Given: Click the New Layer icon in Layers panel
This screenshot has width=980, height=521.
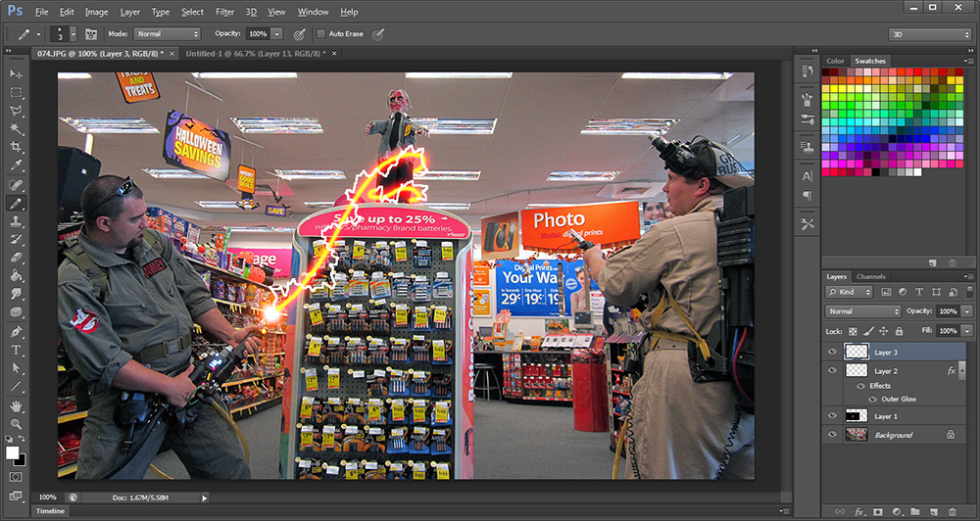Looking at the screenshot, I should coord(933,511).
